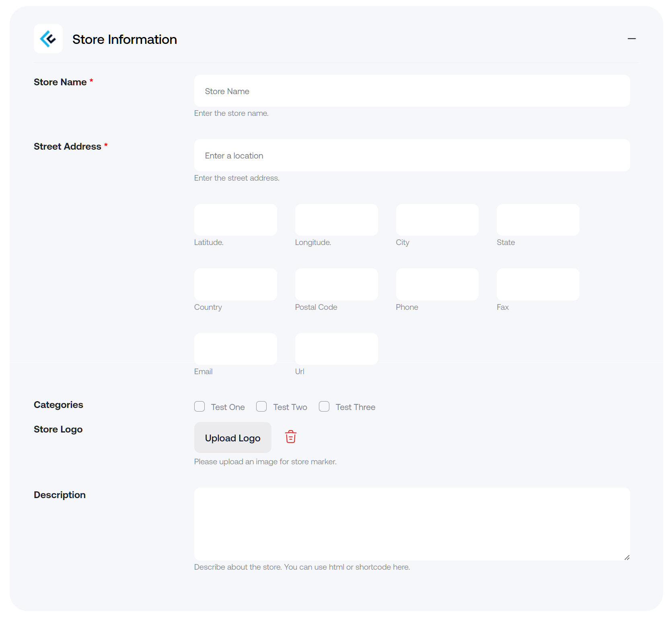
Task: Collapse the Store Information panel
Action: pyautogui.click(x=631, y=39)
